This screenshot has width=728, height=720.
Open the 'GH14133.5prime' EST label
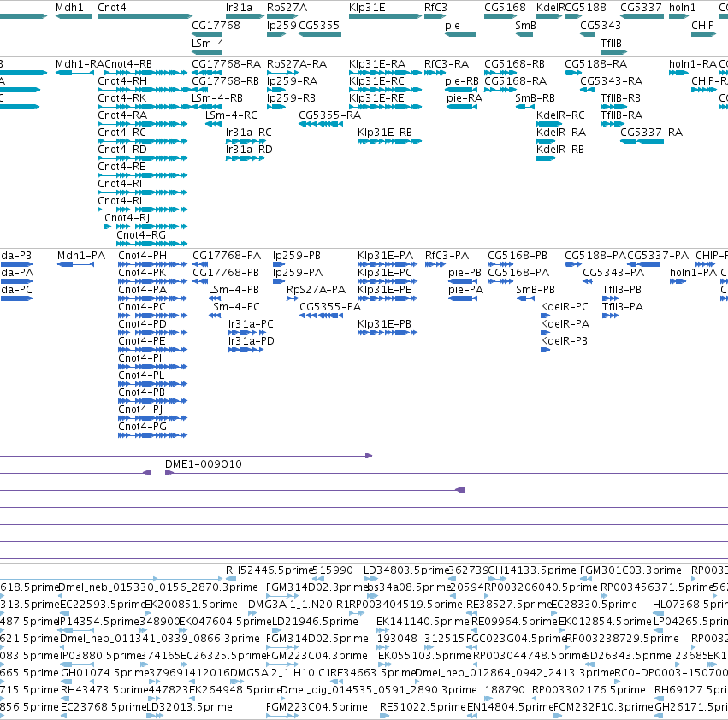533,570
